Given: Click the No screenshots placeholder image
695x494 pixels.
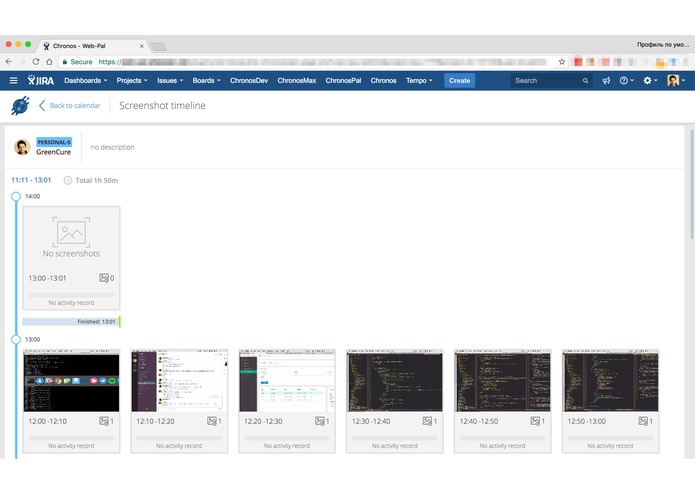Looking at the screenshot, I should (71, 232).
